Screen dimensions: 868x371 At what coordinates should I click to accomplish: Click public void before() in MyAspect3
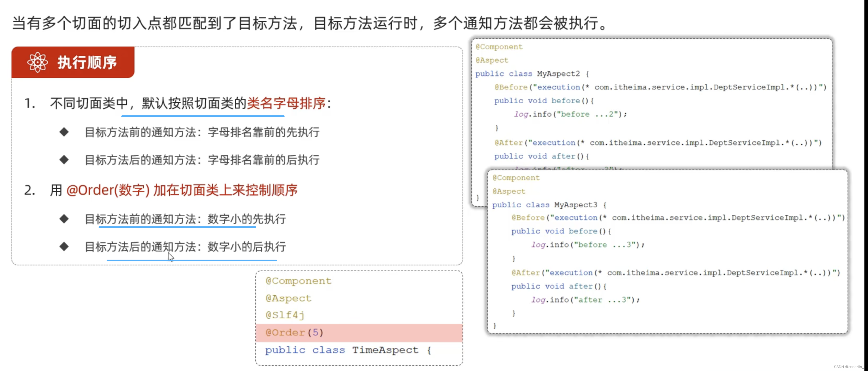(x=561, y=231)
